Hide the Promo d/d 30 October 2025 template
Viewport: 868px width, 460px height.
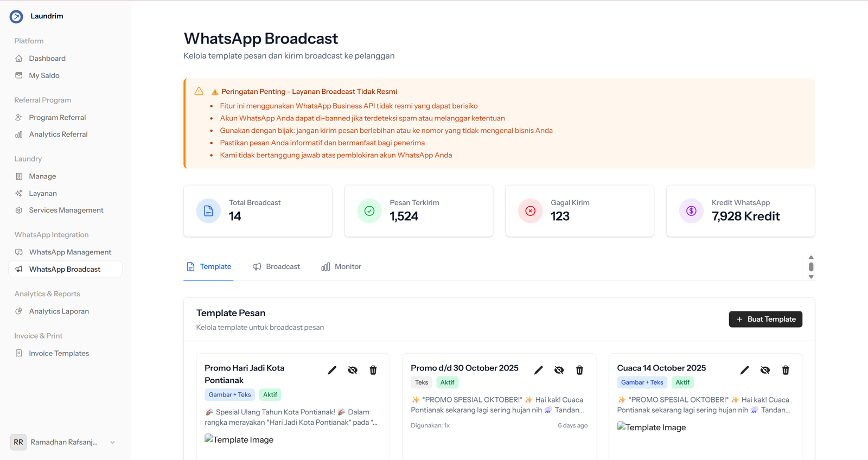point(559,370)
